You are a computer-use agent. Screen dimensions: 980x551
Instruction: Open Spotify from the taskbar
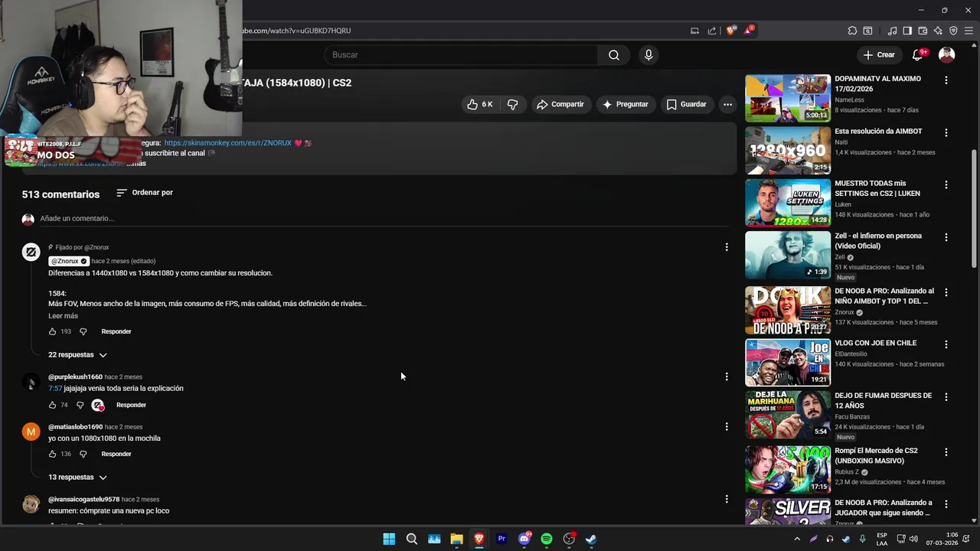click(547, 539)
